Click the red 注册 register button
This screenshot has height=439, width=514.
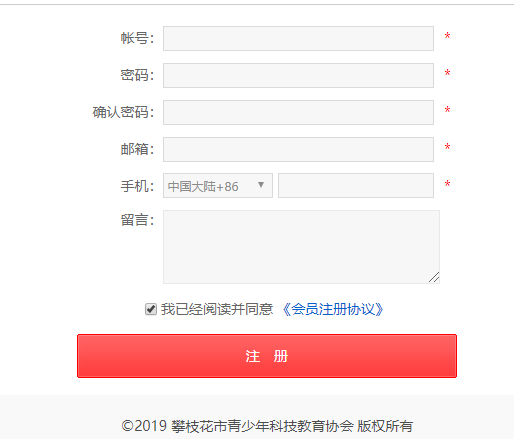pos(267,356)
